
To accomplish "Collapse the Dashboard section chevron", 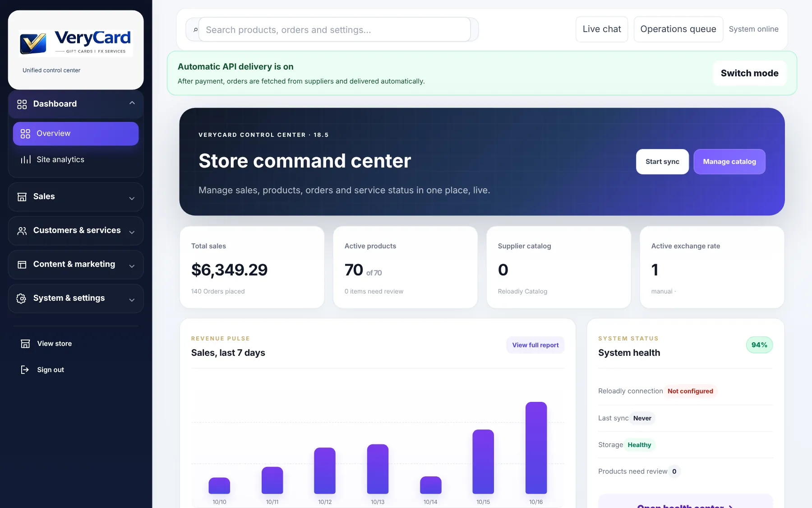I will 132,103.
